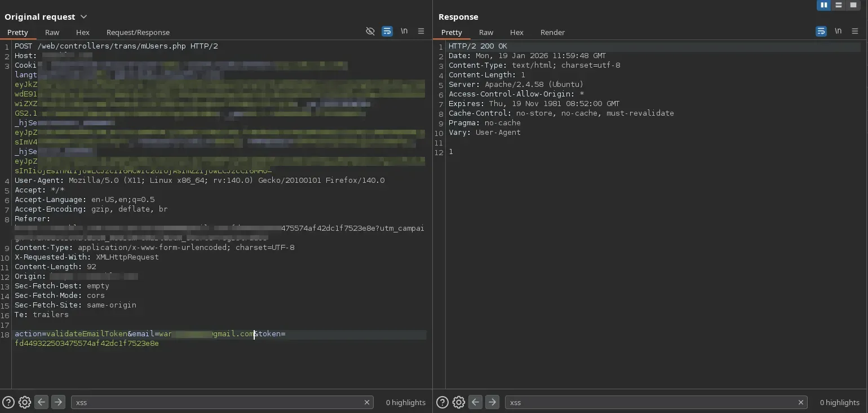Open request pane hamburger options menu

(x=421, y=32)
